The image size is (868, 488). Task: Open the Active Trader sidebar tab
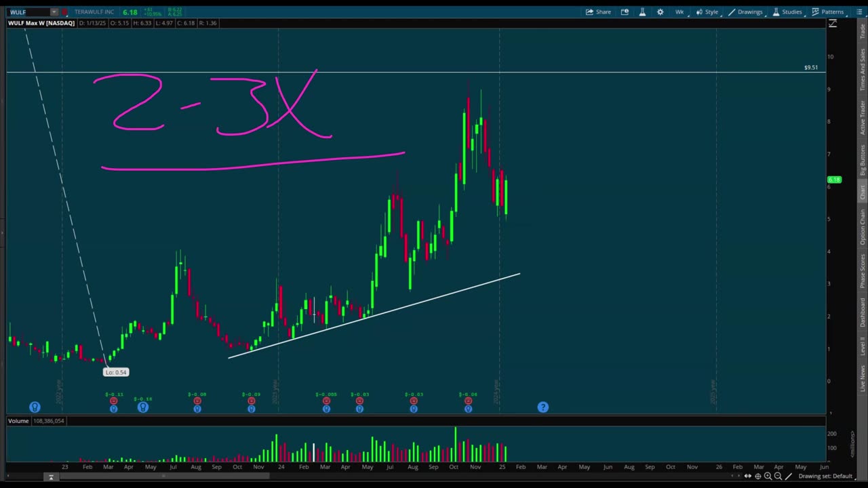[x=863, y=117]
